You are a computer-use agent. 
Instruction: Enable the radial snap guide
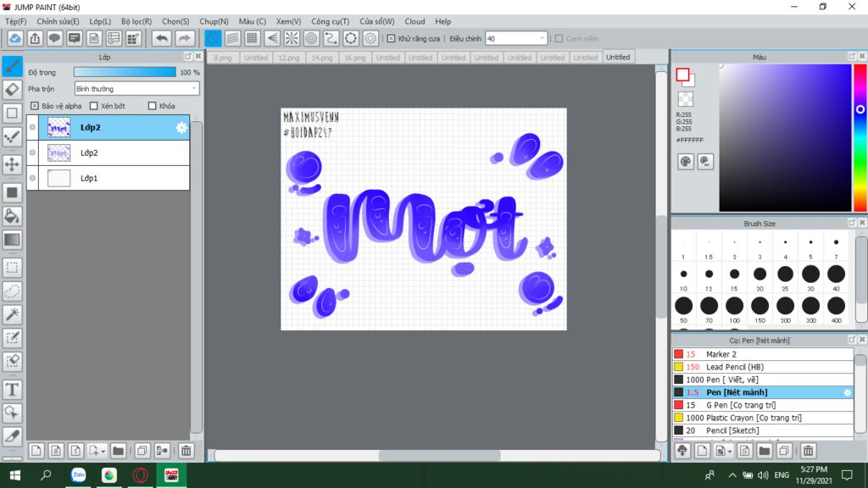pyautogui.click(x=292, y=38)
